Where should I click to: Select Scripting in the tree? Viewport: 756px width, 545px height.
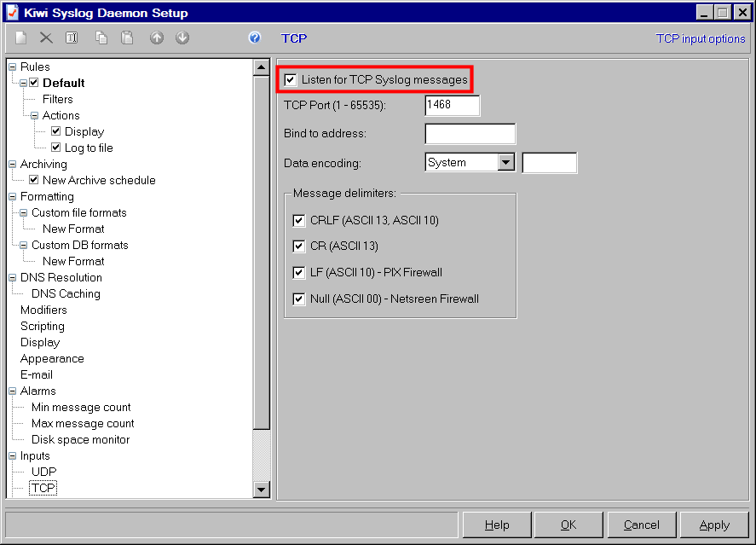click(43, 327)
